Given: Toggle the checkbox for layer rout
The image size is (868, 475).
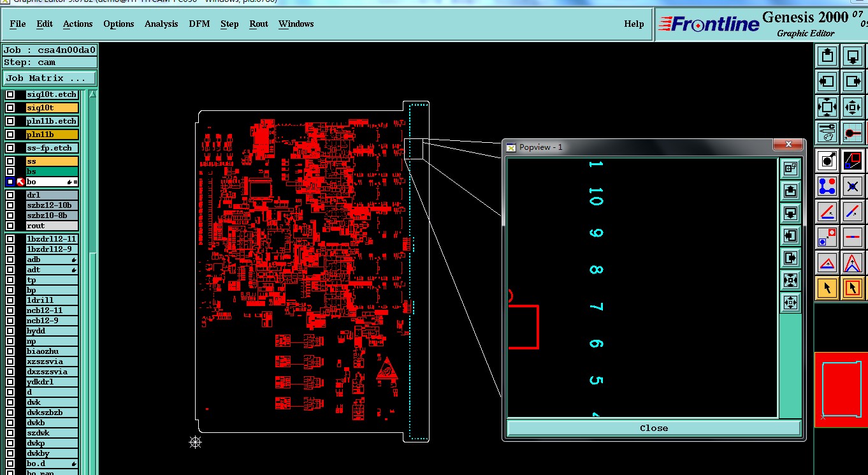Looking at the screenshot, I should pos(10,226).
